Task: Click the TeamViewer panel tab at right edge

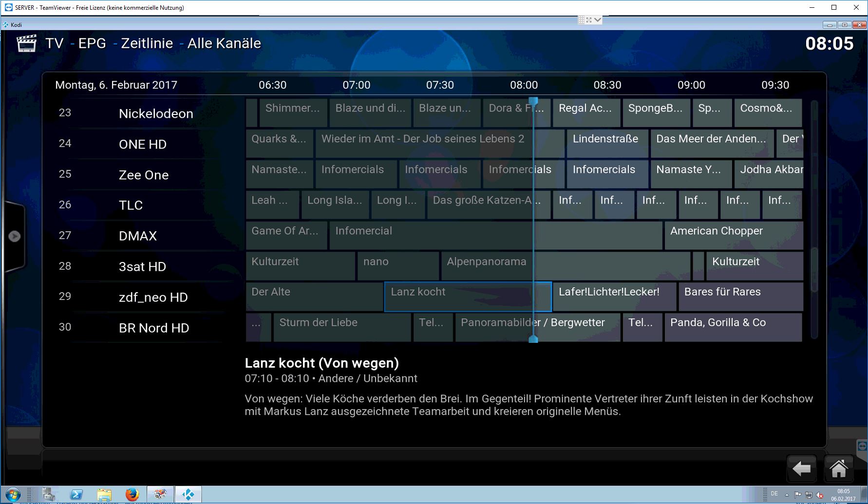Action: (x=862, y=447)
